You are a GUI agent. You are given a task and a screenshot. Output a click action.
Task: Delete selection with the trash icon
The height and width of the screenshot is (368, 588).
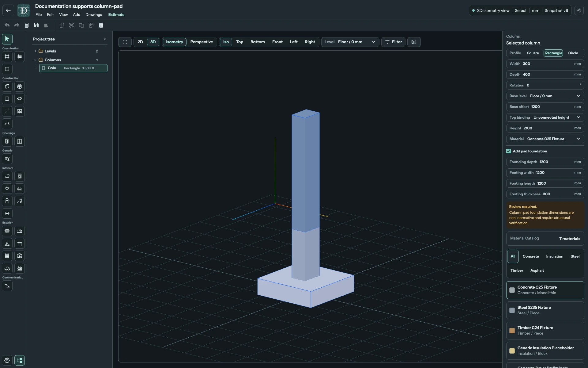pos(101,25)
